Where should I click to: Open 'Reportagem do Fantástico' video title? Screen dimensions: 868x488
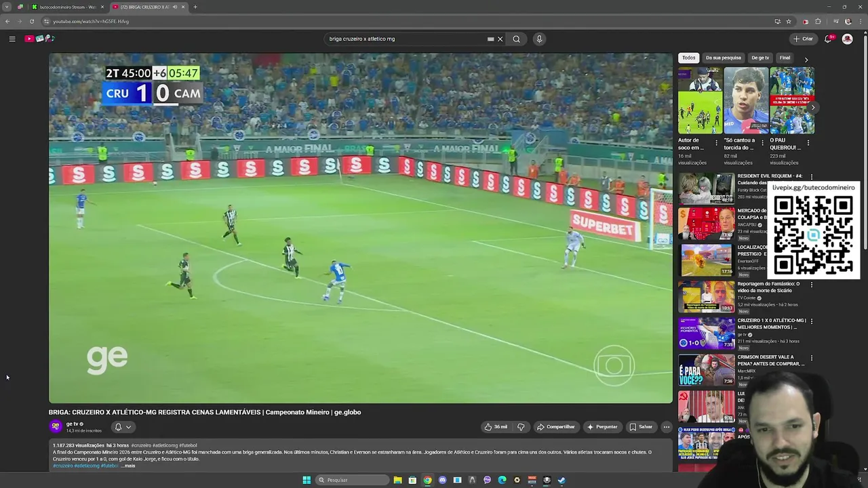tap(768, 287)
